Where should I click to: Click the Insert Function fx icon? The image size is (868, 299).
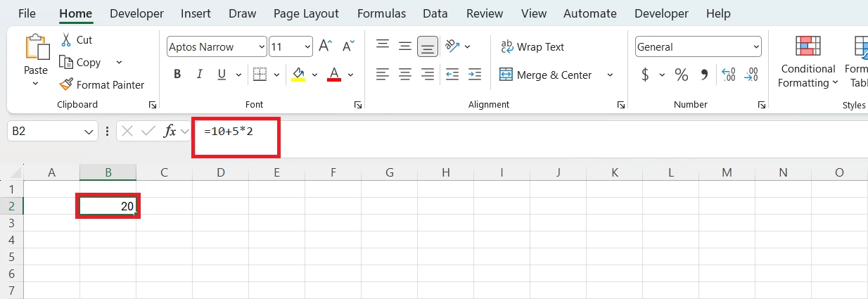click(x=170, y=131)
